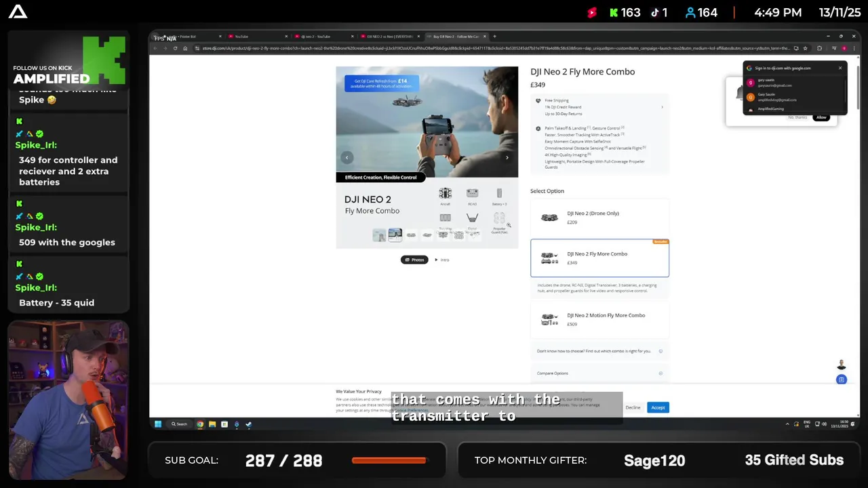868x488 pixels.
Task: Open a new browser tab
Action: coord(494,36)
